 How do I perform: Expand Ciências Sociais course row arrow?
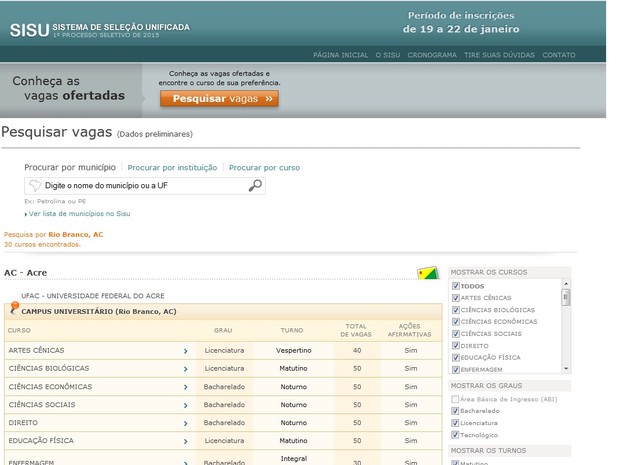coord(185,405)
